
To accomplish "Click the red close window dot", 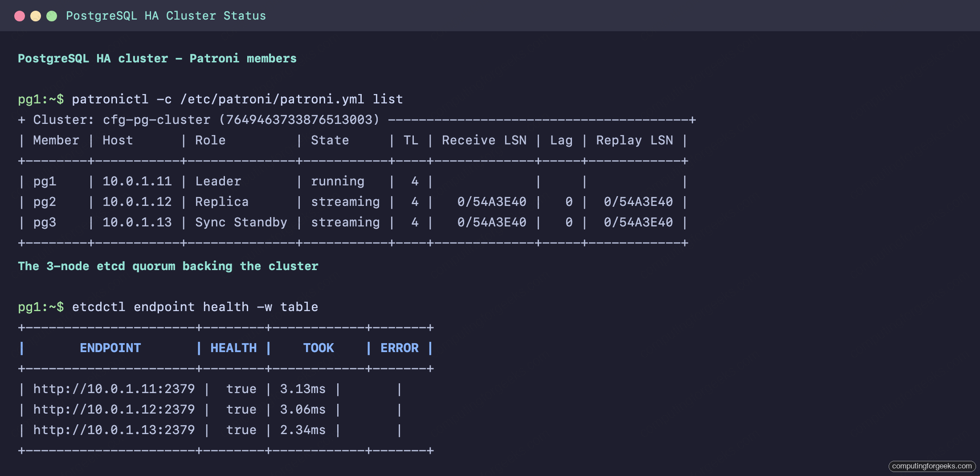I will 20,16.
